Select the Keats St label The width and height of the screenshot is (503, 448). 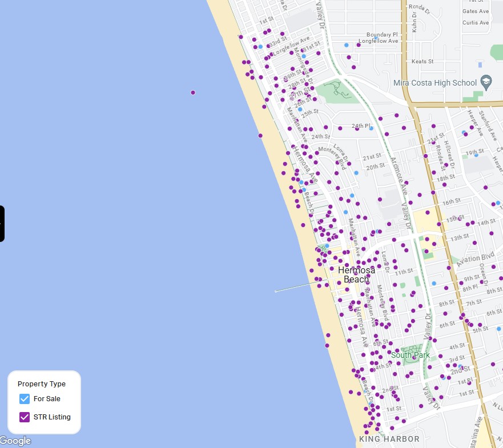point(422,62)
